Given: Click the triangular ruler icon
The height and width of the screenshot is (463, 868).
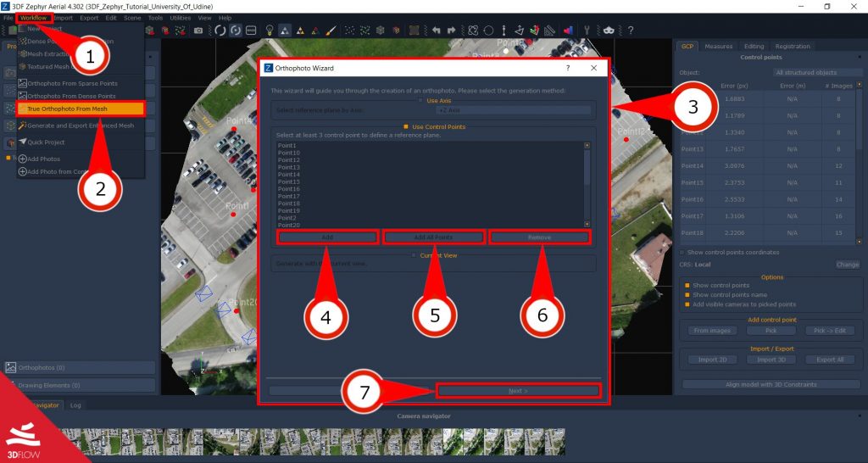Looking at the screenshot, I should [x=549, y=31].
